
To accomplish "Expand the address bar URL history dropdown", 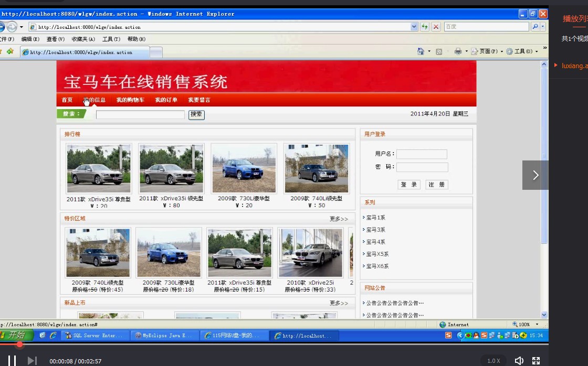I will (x=414, y=27).
